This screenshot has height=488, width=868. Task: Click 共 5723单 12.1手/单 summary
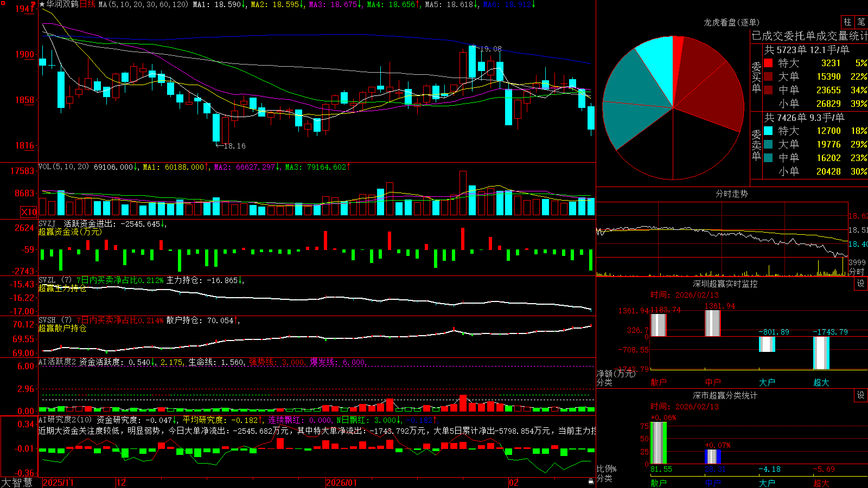[x=807, y=49]
